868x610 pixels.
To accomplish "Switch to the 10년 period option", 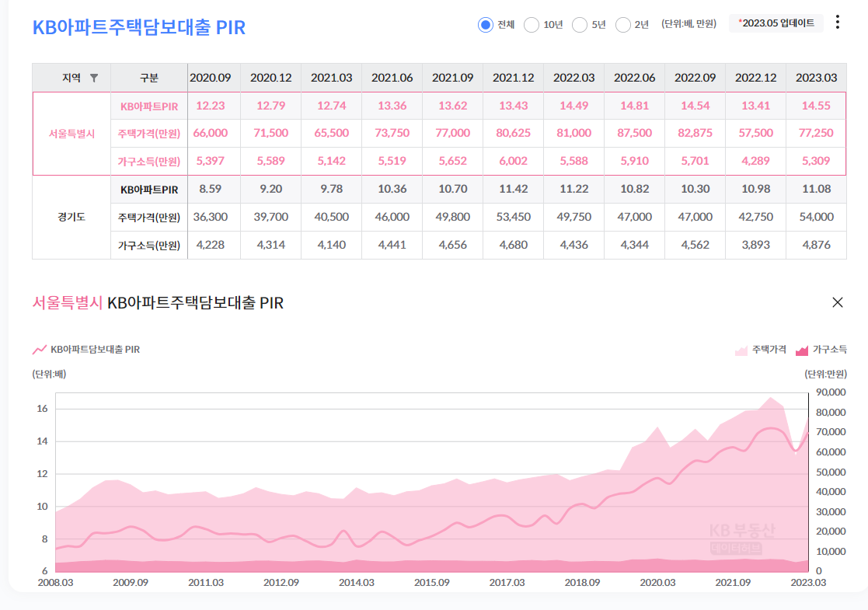I will tap(532, 24).
